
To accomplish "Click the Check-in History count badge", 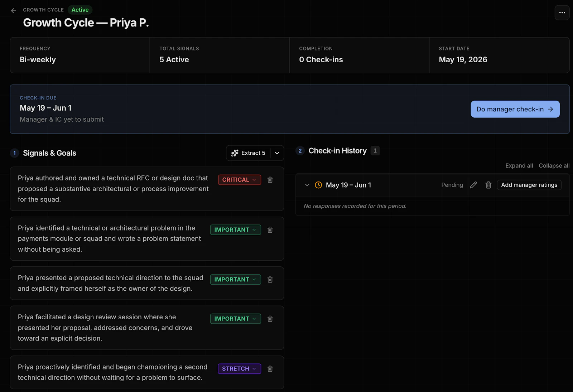I will 375,151.
